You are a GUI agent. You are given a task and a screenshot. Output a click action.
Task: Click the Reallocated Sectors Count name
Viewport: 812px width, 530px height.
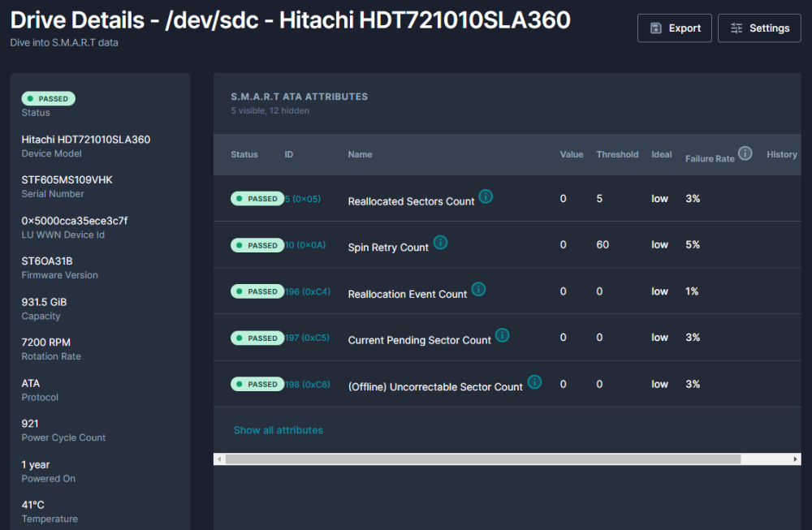(411, 201)
